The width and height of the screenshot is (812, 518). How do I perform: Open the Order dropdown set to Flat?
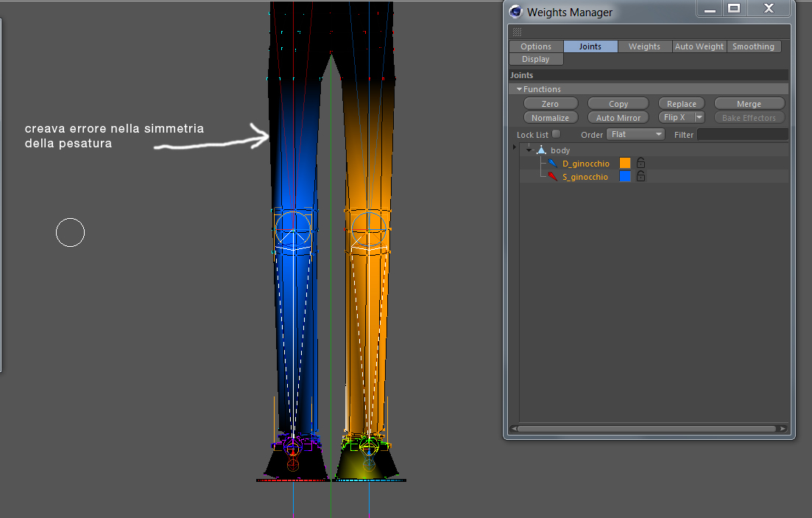[x=635, y=134]
